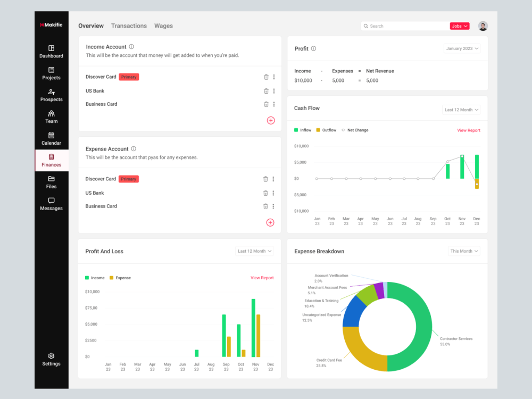The height and width of the screenshot is (399, 532).
Task: Open the January 2023 profit dropdown
Action: pyautogui.click(x=462, y=48)
